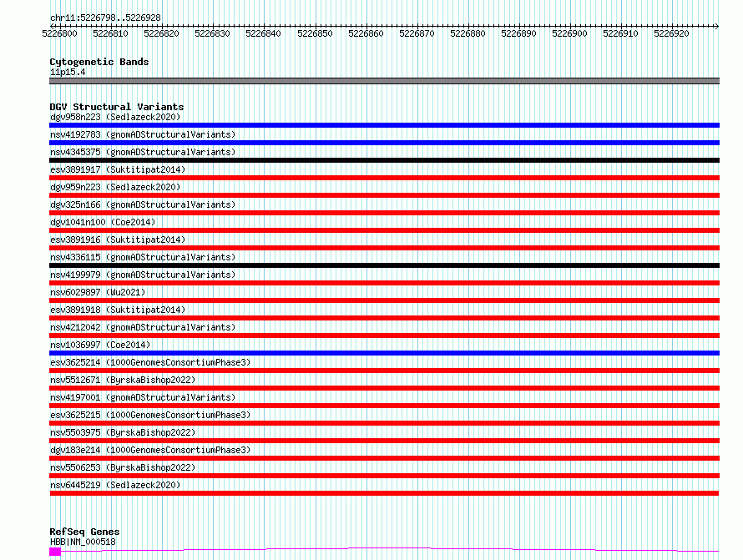Click the HBB|NM_000518 gene label
Screen dimensions: 743x560
pyautogui.click(x=83, y=542)
